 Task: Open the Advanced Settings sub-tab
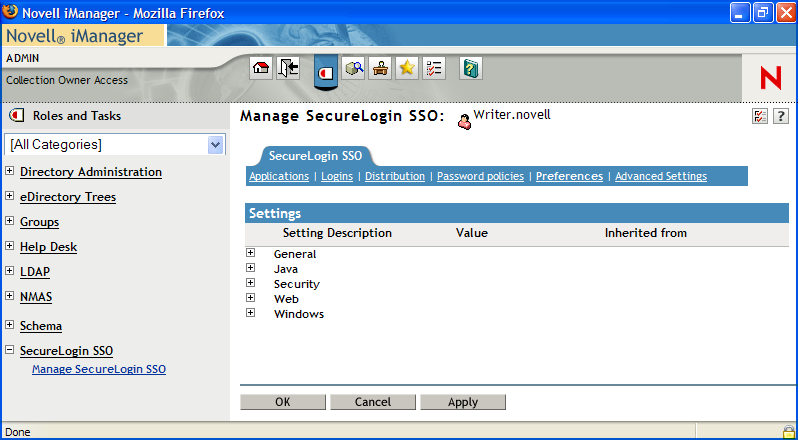[661, 176]
